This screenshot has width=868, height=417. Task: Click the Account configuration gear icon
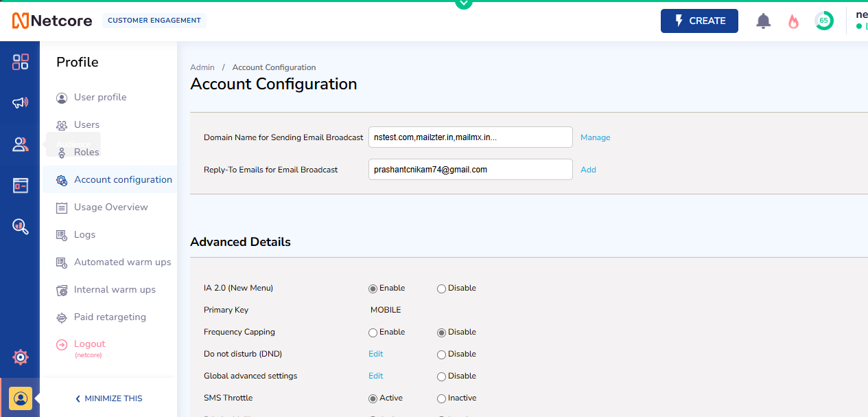click(x=62, y=180)
